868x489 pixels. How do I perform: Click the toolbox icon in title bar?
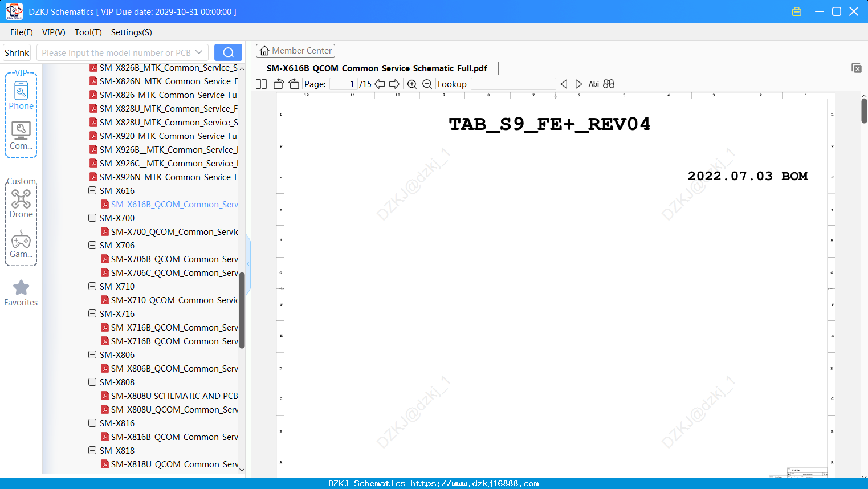tap(797, 11)
